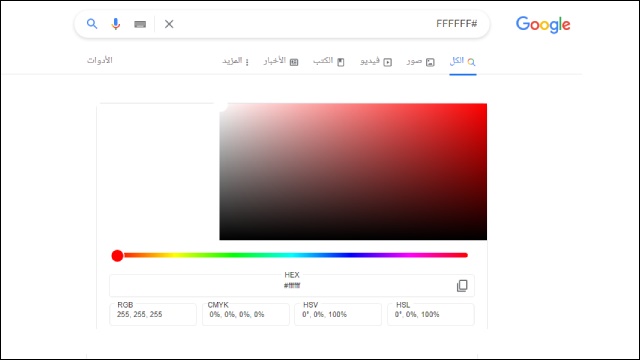Switch to the صور (Images) tab
640x360 pixels.
(420, 62)
